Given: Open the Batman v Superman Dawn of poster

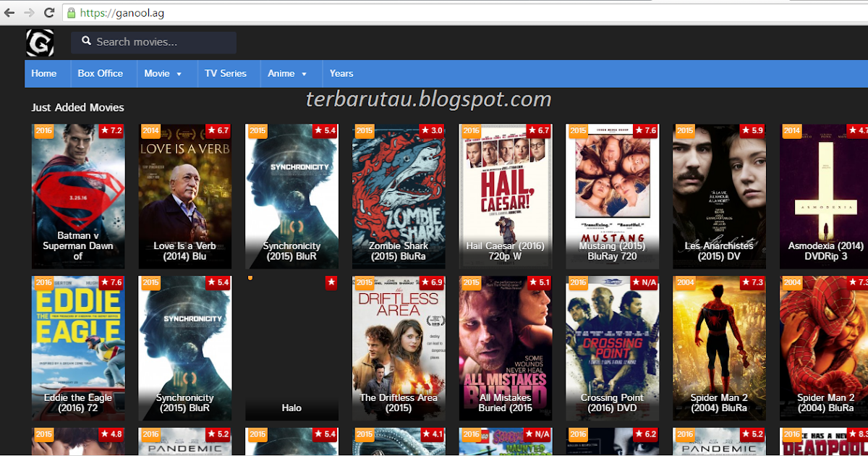Looking at the screenshot, I should [x=78, y=196].
